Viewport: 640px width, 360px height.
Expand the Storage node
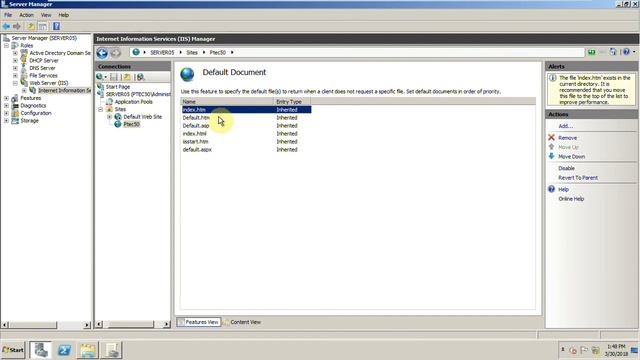pos(7,121)
